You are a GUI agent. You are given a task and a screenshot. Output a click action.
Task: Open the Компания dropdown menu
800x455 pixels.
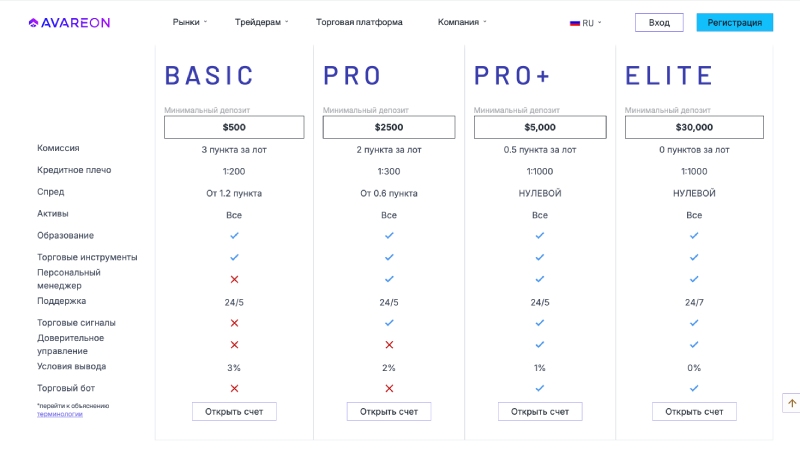pyautogui.click(x=462, y=22)
